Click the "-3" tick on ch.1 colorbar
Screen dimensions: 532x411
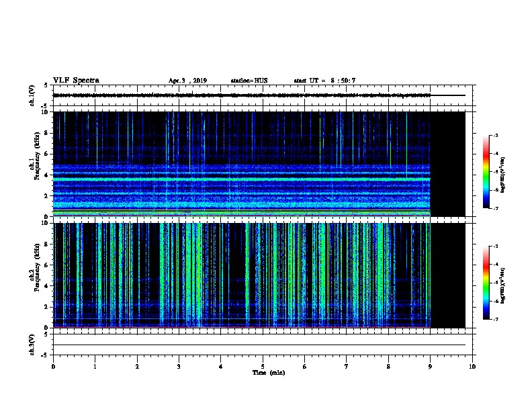[496, 136]
